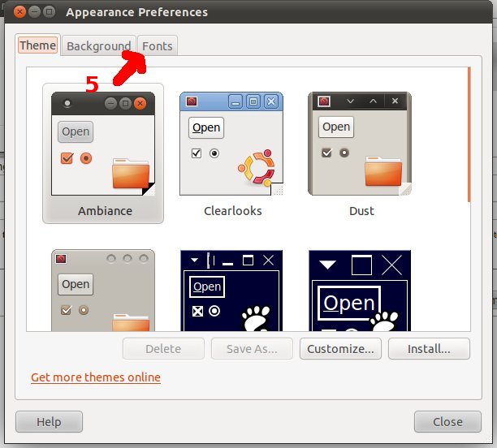
Task: Maximize the Appearance Preferences window
Action: click(x=49, y=12)
